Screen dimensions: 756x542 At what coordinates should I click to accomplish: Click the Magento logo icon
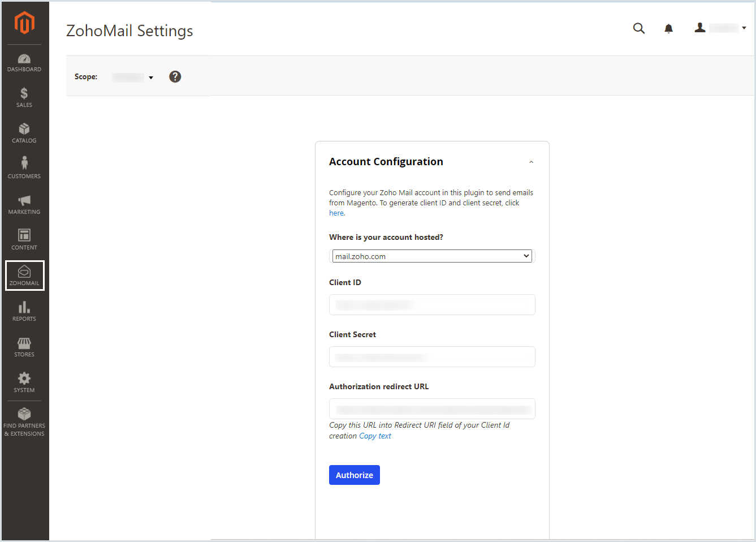coord(24,23)
